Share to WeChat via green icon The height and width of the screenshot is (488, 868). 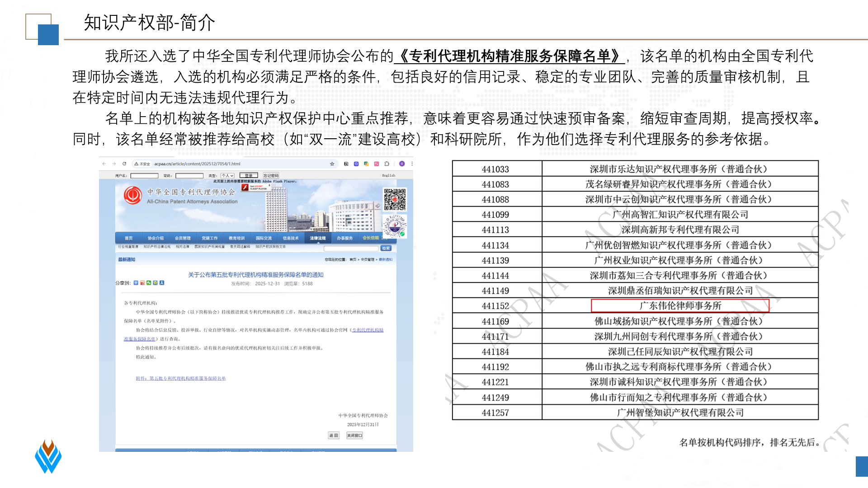click(149, 283)
